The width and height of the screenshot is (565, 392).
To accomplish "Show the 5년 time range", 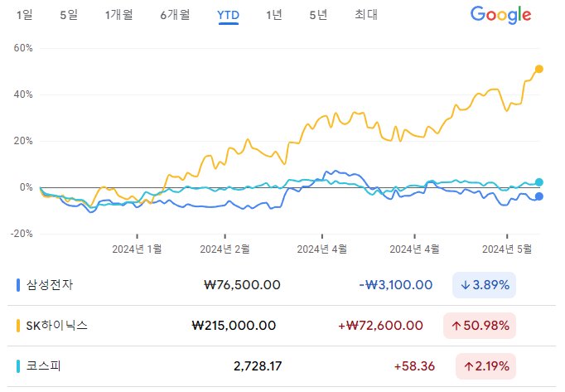I will click(x=318, y=15).
